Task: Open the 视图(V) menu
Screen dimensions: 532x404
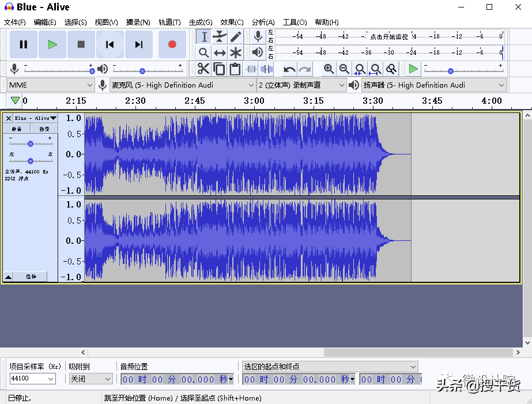Action: [x=106, y=22]
